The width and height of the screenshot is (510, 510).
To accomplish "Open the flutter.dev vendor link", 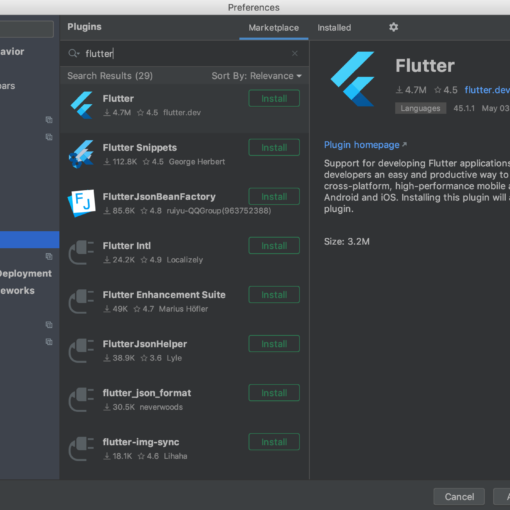I will pos(487,90).
